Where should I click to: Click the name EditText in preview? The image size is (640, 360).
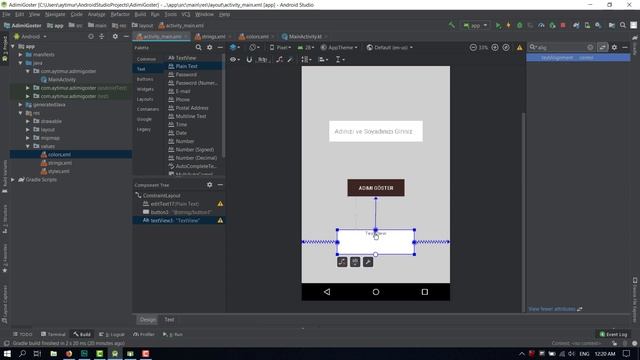pos(376,131)
